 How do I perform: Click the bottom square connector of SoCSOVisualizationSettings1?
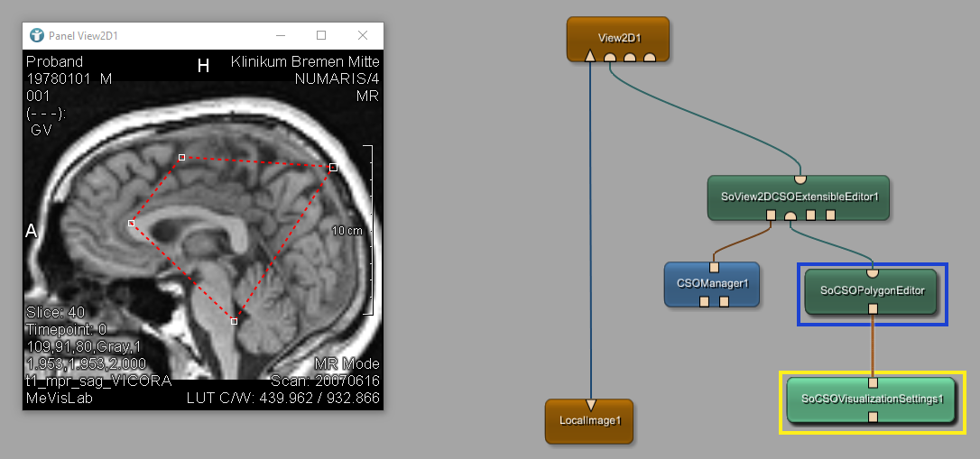pyautogui.click(x=873, y=417)
